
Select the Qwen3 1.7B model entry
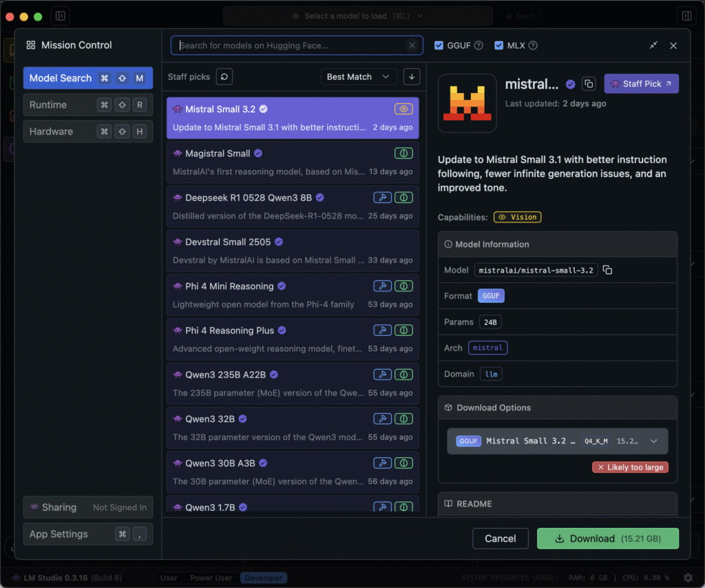[293, 503]
